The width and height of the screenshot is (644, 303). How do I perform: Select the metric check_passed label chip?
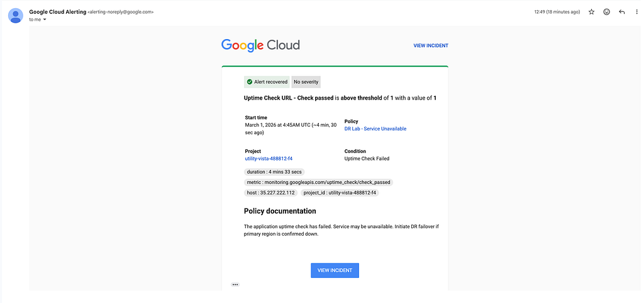(x=318, y=182)
